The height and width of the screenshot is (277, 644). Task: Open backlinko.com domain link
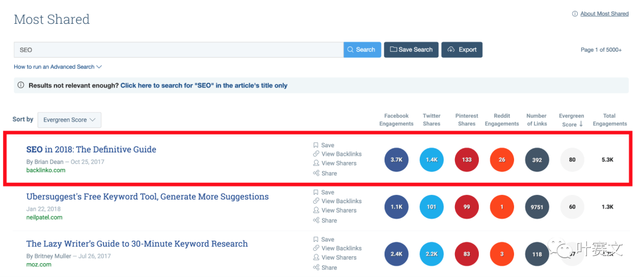pos(45,170)
